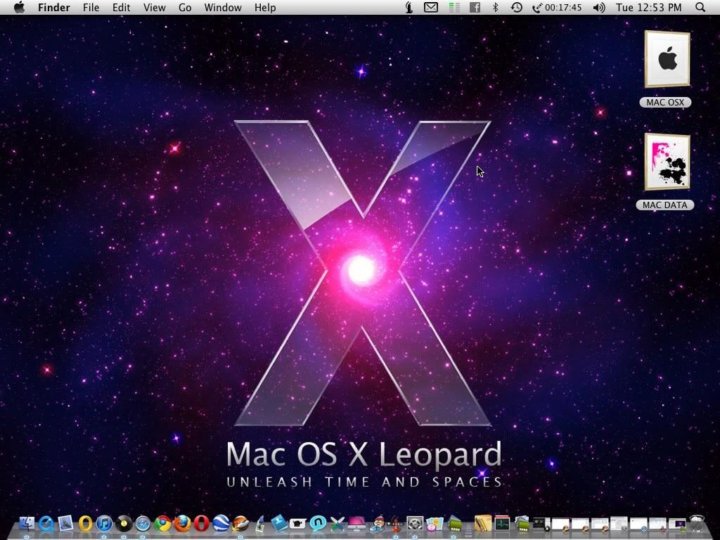Click the mail envelope menu bar icon

pyautogui.click(x=430, y=7)
